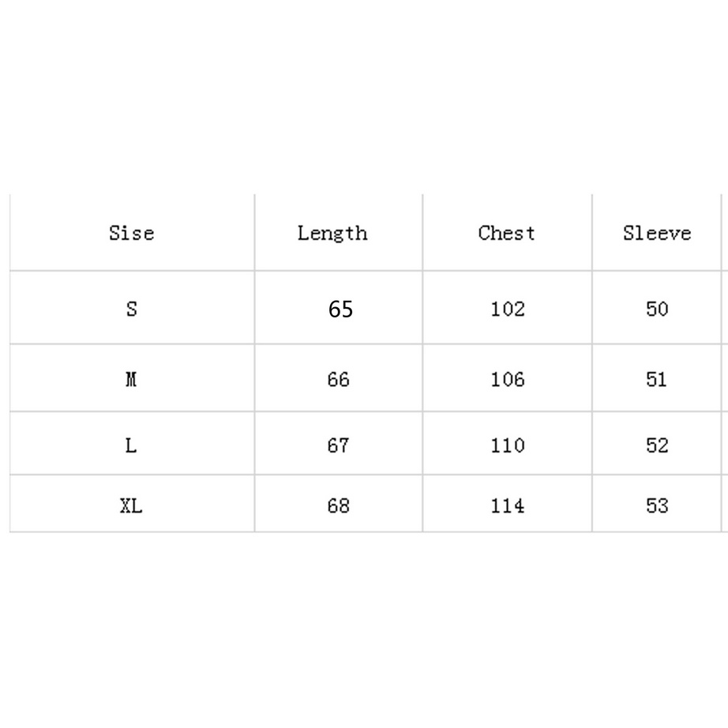Select chest value 114 in the XL row
728x728 pixels.
tap(507, 505)
